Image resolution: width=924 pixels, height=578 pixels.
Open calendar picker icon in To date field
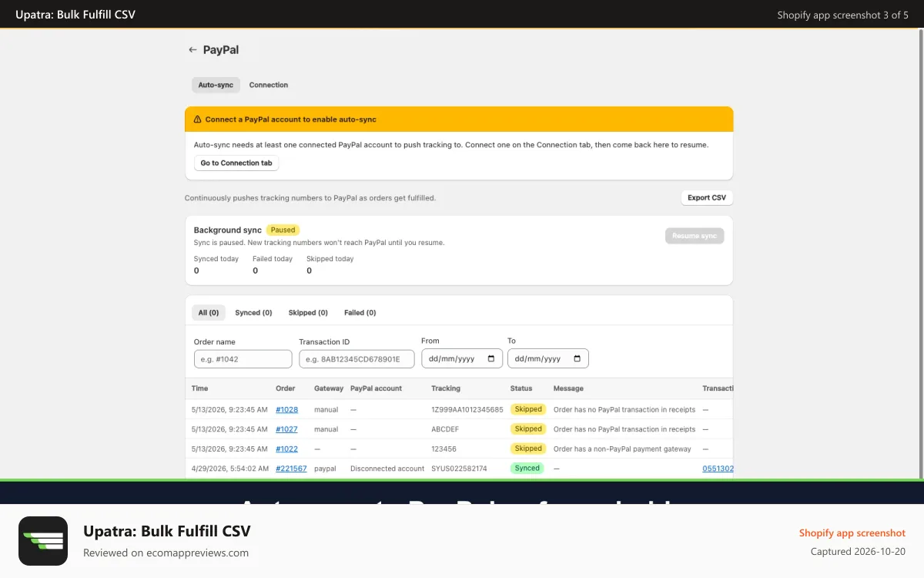[578, 359]
